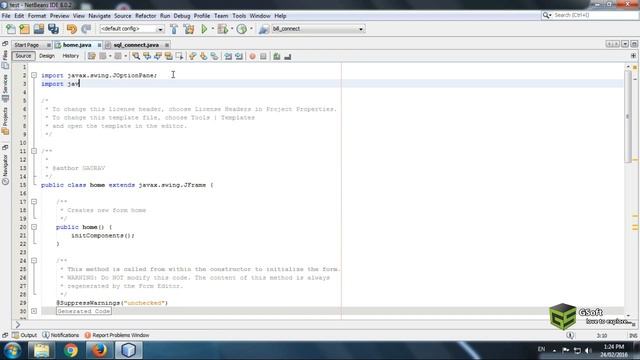
Task: Click the Clean and Build icon
Action: pyautogui.click(x=189, y=29)
